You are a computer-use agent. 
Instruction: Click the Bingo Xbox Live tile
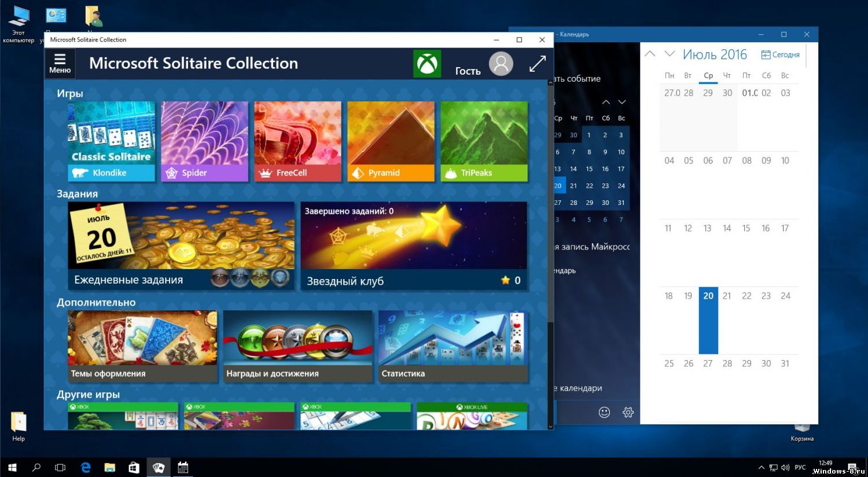[x=472, y=416]
